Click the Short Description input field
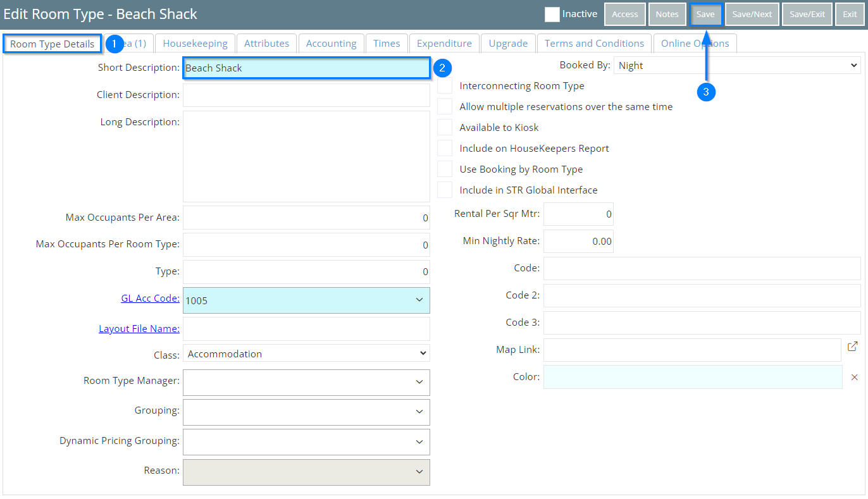 coord(306,68)
